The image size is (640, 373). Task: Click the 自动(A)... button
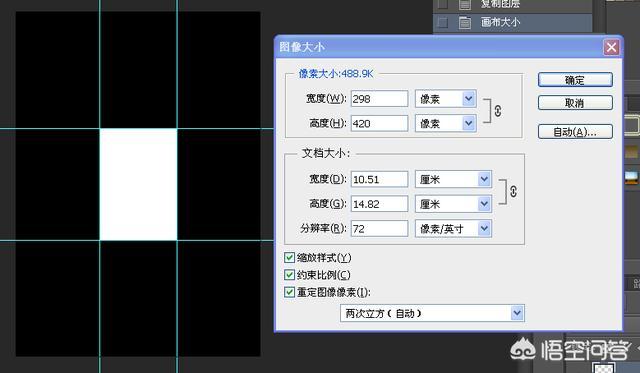tap(575, 132)
